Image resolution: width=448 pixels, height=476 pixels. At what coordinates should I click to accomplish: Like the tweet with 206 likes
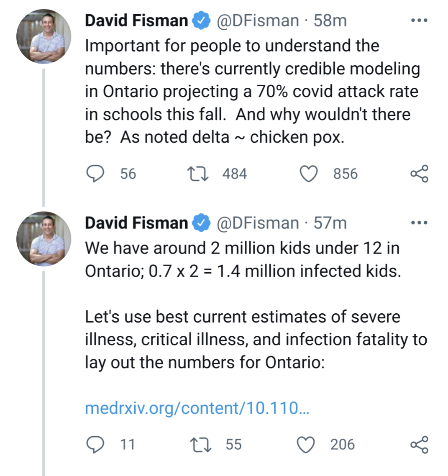[306, 444]
